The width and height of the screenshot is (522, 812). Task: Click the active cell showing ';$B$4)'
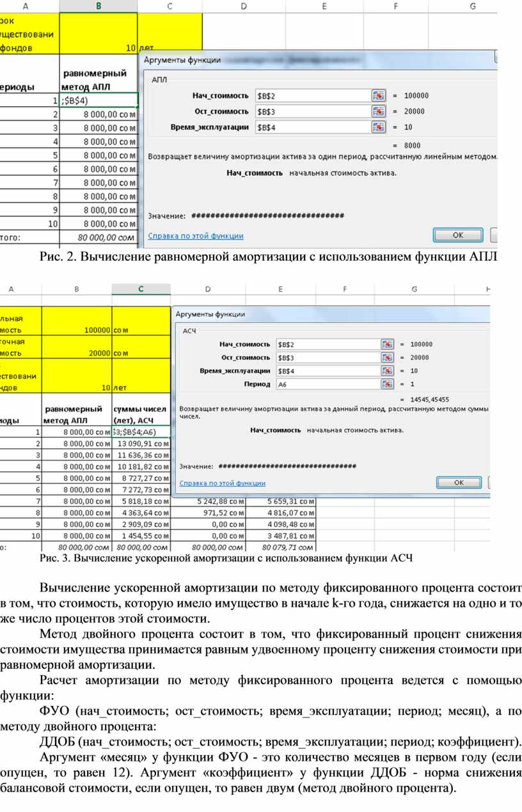(x=99, y=100)
